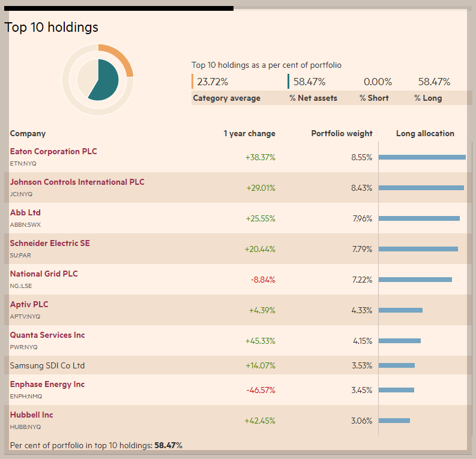Click Aptiv +4.39% change value
476x459 pixels.
262,310
